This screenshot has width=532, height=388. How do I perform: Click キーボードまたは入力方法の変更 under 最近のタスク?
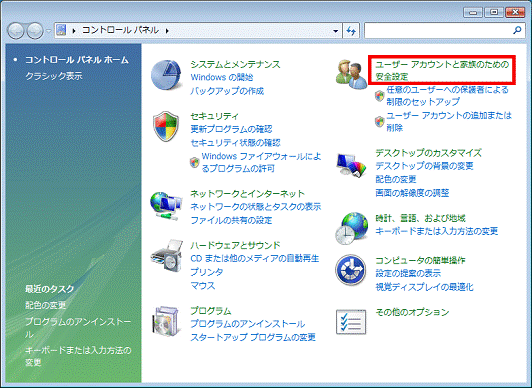coord(78,356)
